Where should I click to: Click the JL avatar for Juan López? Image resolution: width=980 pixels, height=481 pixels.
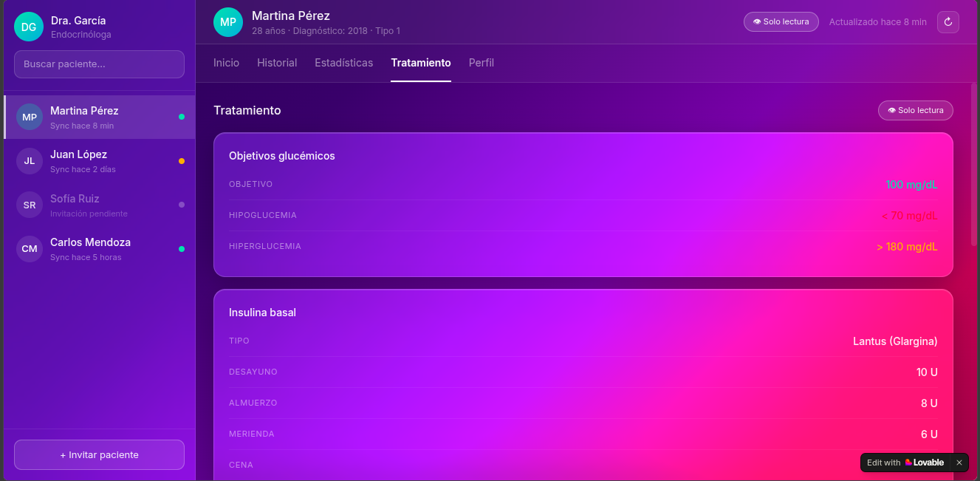[x=30, y=161]
